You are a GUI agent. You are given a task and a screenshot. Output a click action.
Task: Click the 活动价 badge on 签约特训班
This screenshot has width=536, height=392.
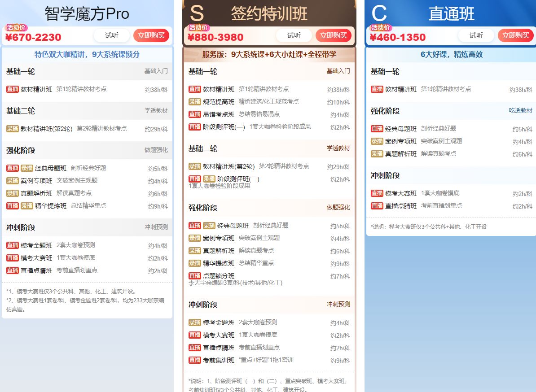tap(198, 27)
